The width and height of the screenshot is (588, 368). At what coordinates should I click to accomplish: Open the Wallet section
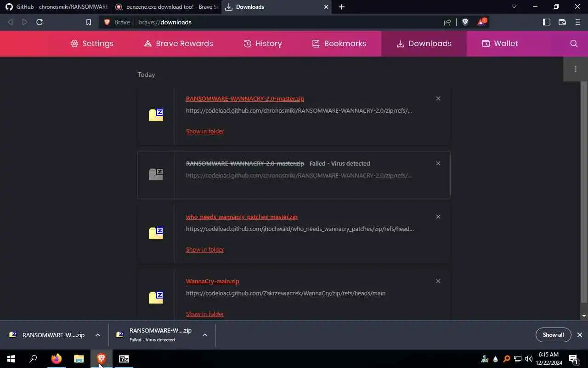click(x=499, y=44)
